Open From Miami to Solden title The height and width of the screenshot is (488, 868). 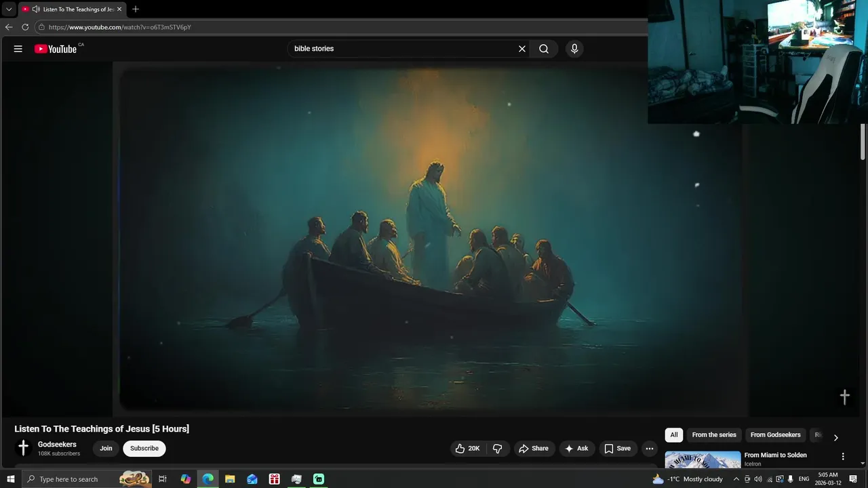775,455
